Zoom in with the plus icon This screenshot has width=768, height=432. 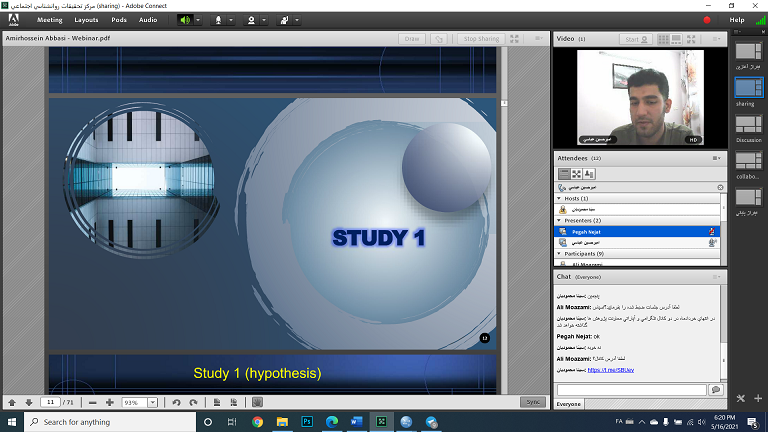[110, 402]
